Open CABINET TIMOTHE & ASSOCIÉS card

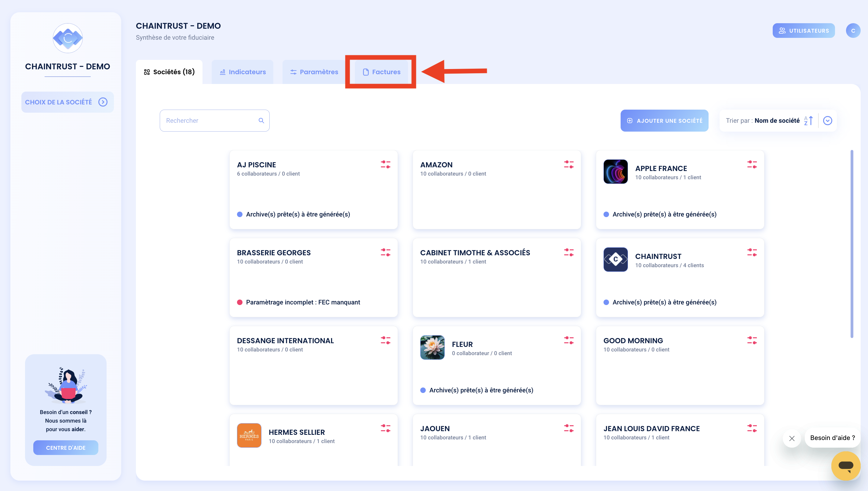tap(497, 278)
